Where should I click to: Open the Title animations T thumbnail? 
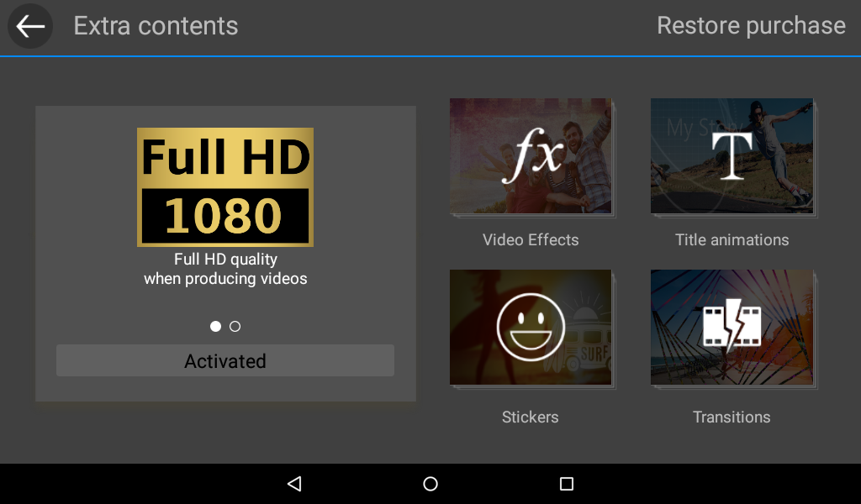732,156
